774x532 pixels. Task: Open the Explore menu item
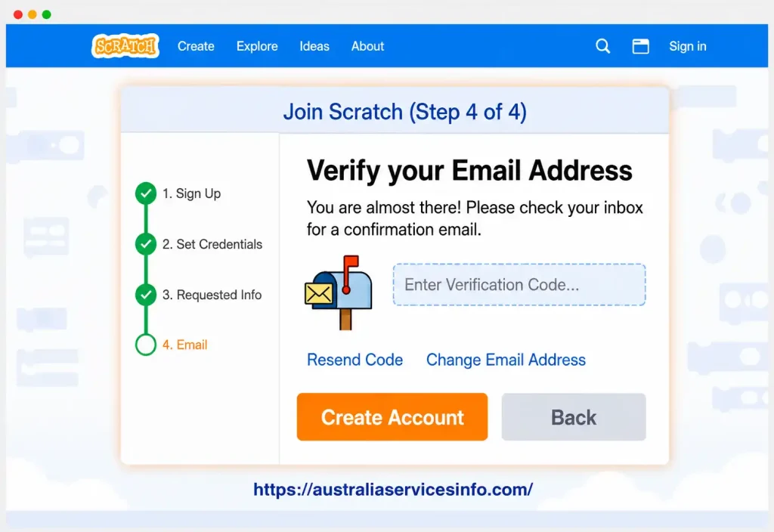pyautogui.click(x=257, y=46)
